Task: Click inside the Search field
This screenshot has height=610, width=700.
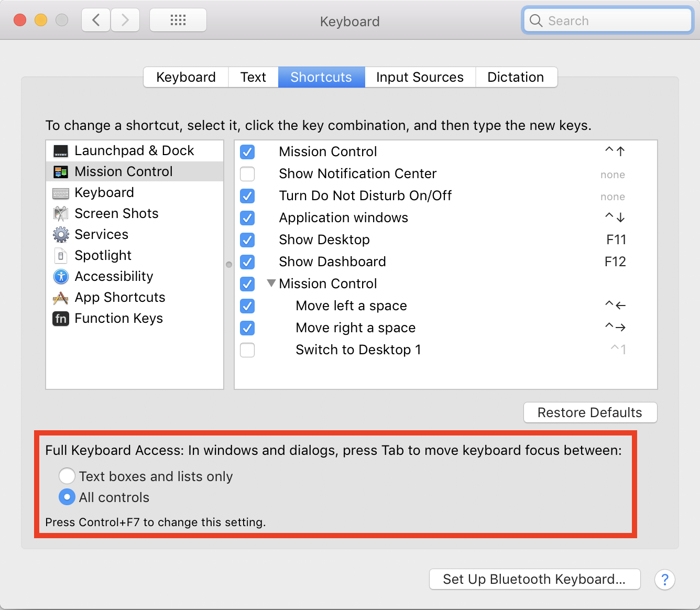Action: [x=607, y=20]
